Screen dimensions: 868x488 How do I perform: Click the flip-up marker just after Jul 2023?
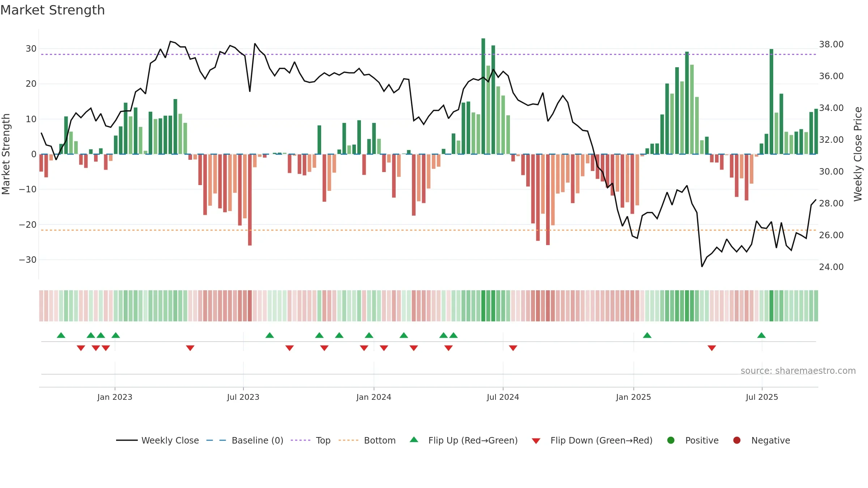coord(269,335)
